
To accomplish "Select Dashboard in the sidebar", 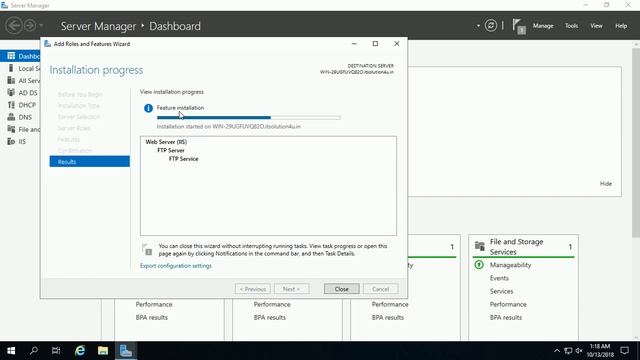I will 20,56.
